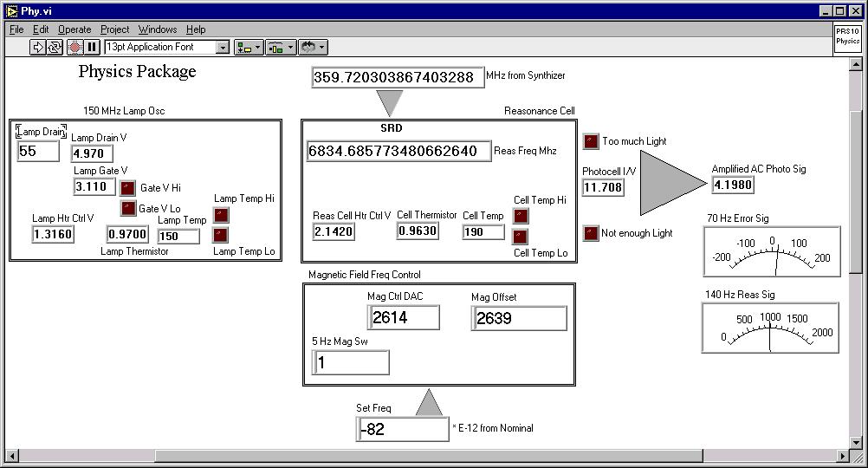Toggle the Not enough Light indicator
This screenshot has width=868, height=468.
pyautogui.click(x=591, y=233)
